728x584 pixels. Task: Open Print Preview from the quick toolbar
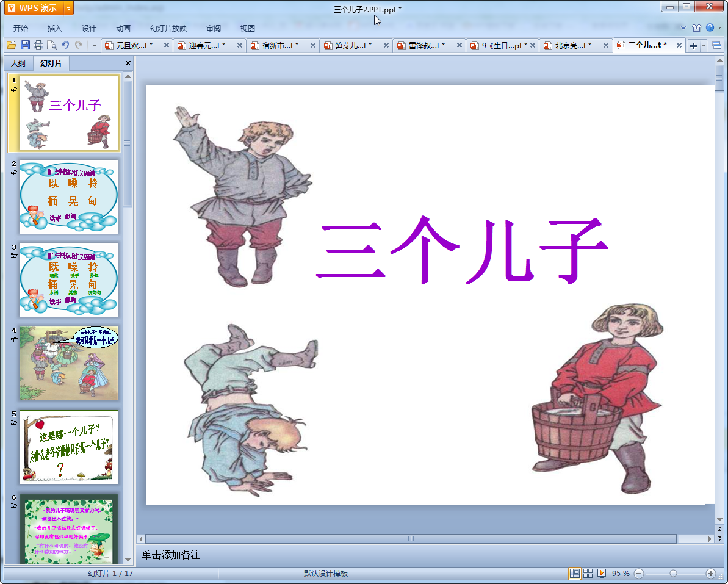click(x=52, y=45)
